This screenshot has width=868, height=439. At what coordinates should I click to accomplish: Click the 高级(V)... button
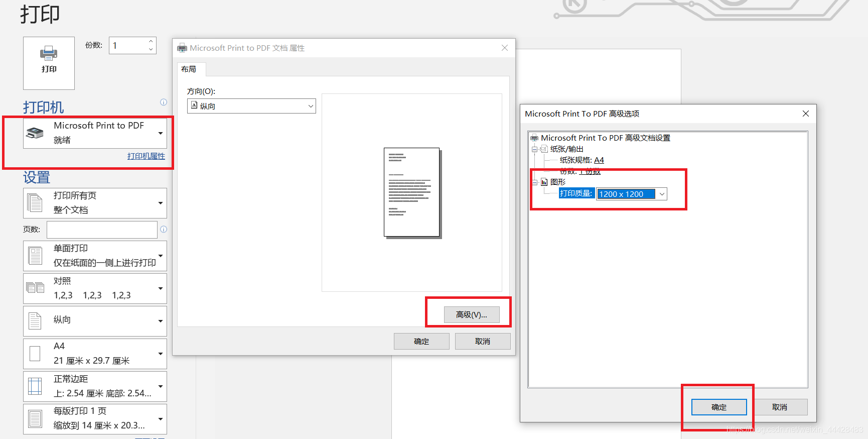[x=472, y=314]
